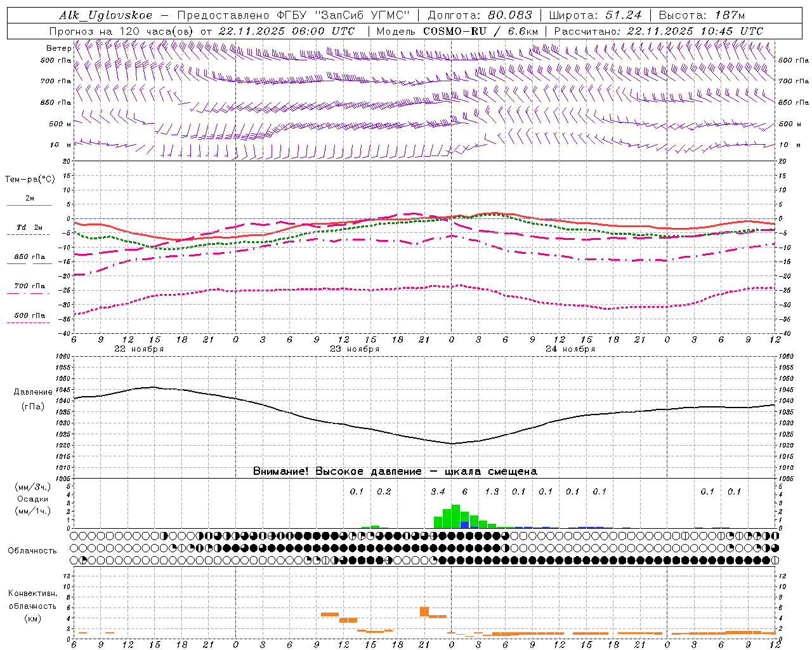This screenshot has width=812, height=650.
Task: Click the 'Высота: 187м' header value
Action: coord(702,15)
